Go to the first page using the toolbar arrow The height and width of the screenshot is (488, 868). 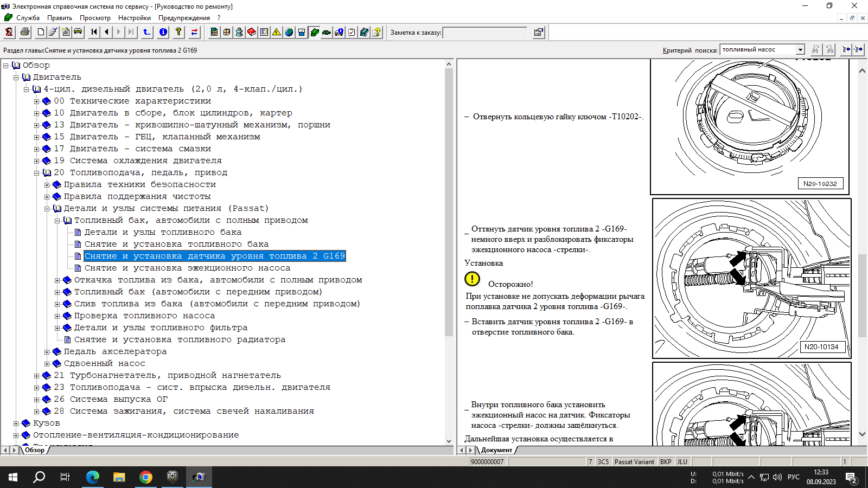coord(94,32)
